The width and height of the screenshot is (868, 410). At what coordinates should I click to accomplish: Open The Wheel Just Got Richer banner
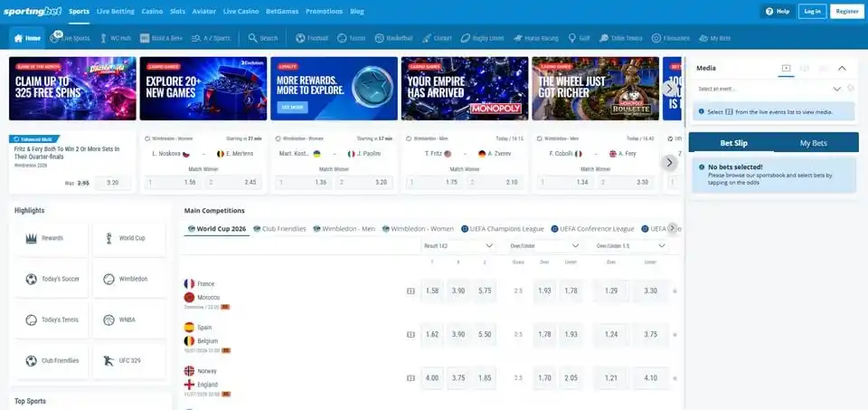point(596,89)
